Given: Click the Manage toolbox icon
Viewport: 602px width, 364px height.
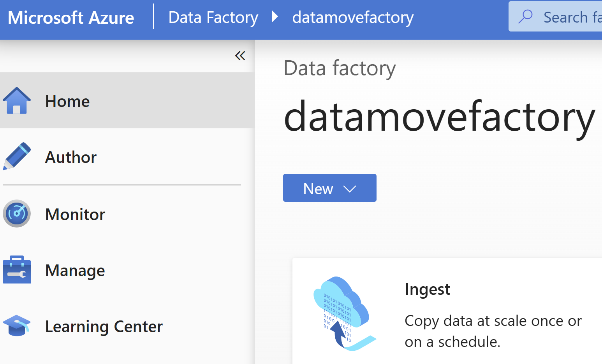Looking at the screenshot, I should point(17,269).
